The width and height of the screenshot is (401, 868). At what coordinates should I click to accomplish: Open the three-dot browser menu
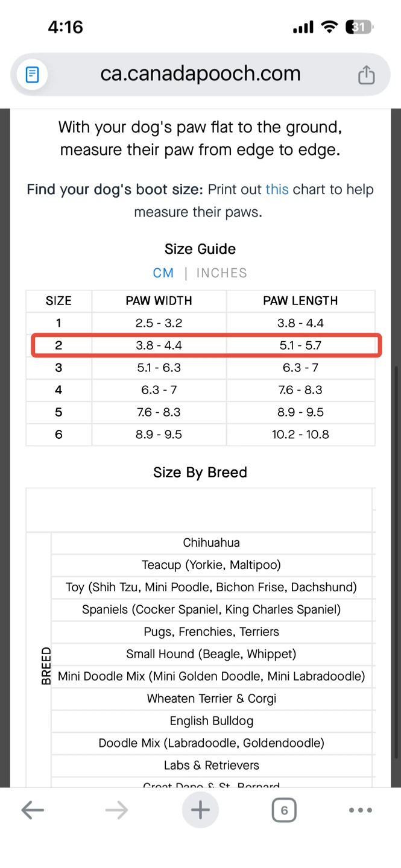[361, 810]
